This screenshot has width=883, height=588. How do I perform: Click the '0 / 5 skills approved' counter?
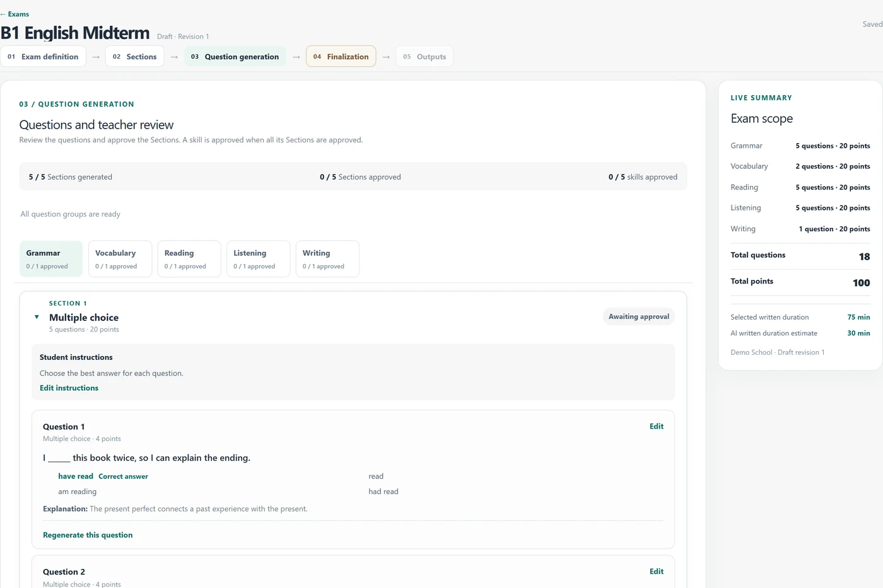point(643,177)
